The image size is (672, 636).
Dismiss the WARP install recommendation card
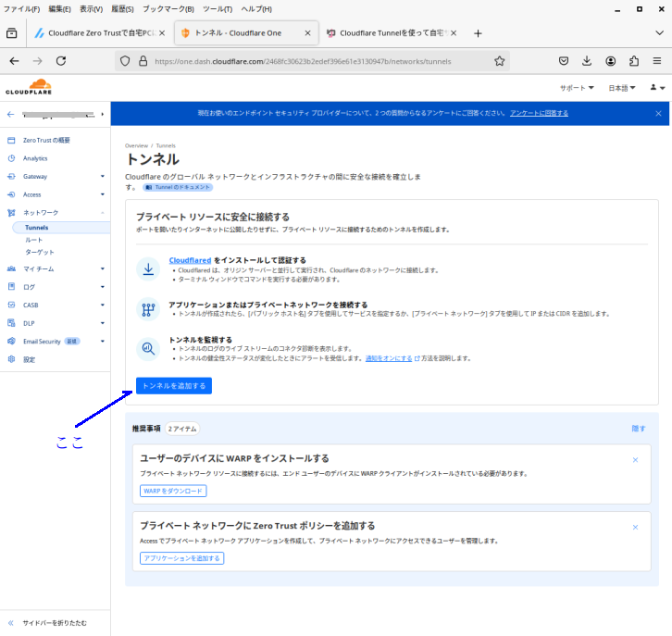coord(635,460)
